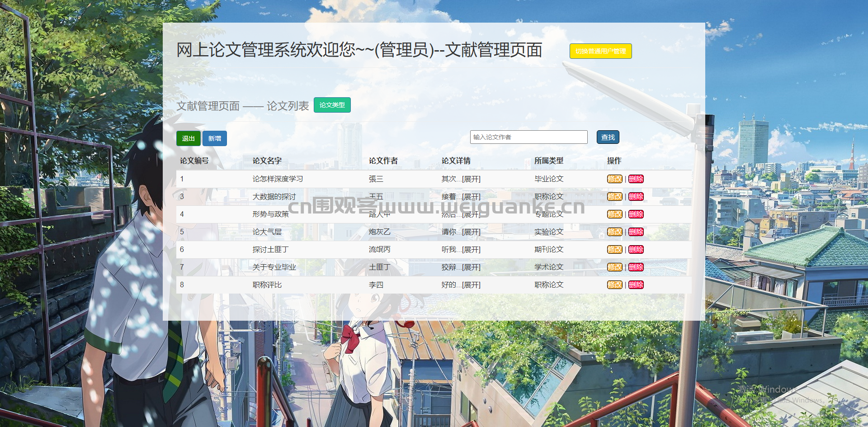868x427 pixels.
Task: Click 删除 for paper 论怎样深度学习
Action: coord(636,179)
